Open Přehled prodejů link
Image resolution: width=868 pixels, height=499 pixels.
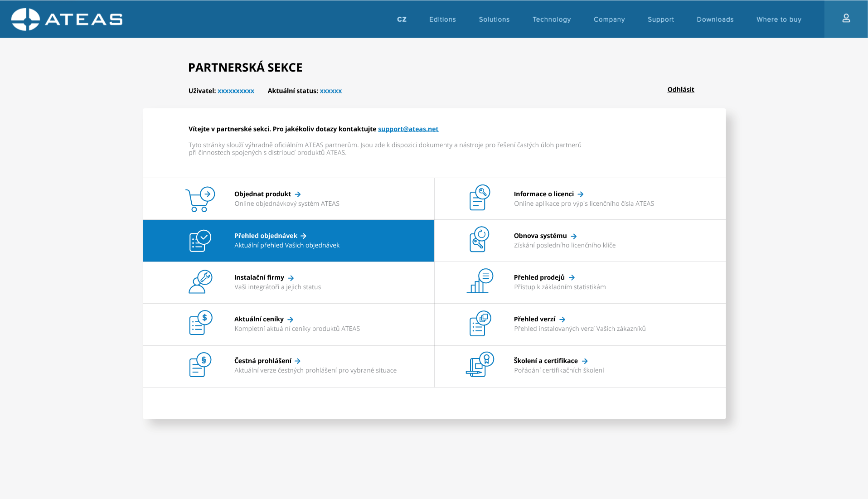pos(539,277)
